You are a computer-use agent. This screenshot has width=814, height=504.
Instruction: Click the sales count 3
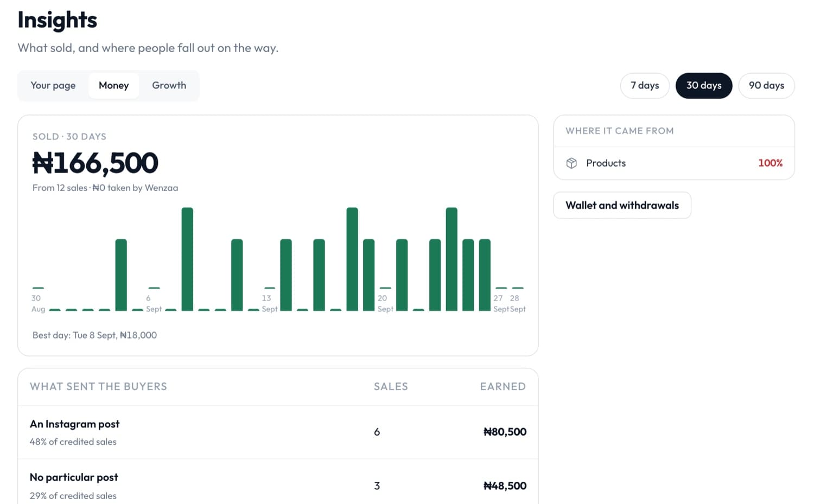[377, 486]
